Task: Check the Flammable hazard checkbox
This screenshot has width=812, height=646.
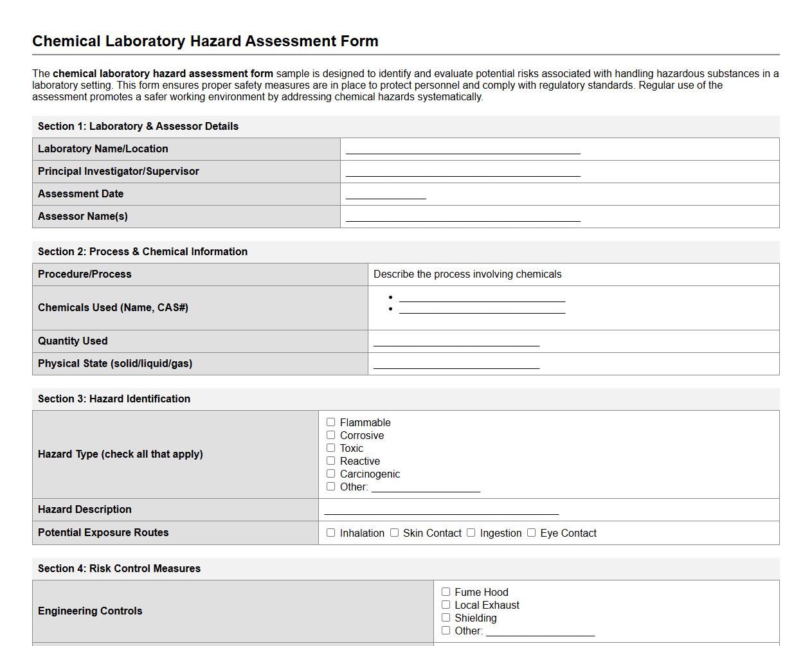Action: (x=331, y=422)
